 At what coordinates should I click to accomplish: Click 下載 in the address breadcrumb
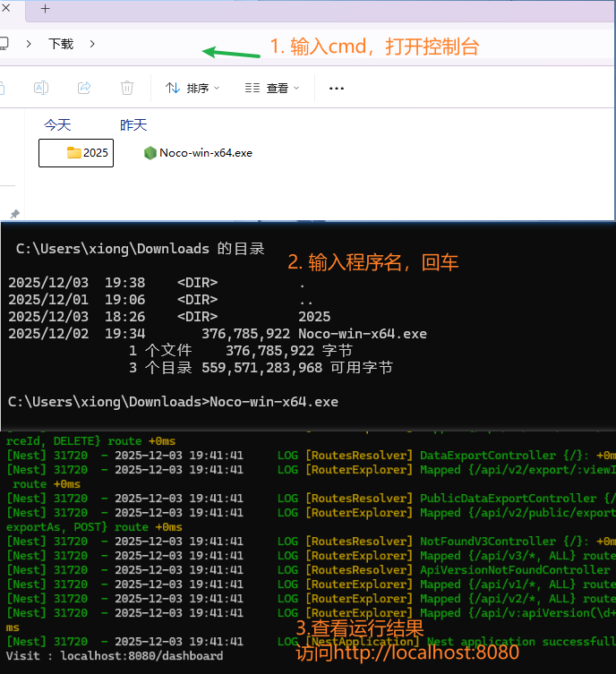61,43
